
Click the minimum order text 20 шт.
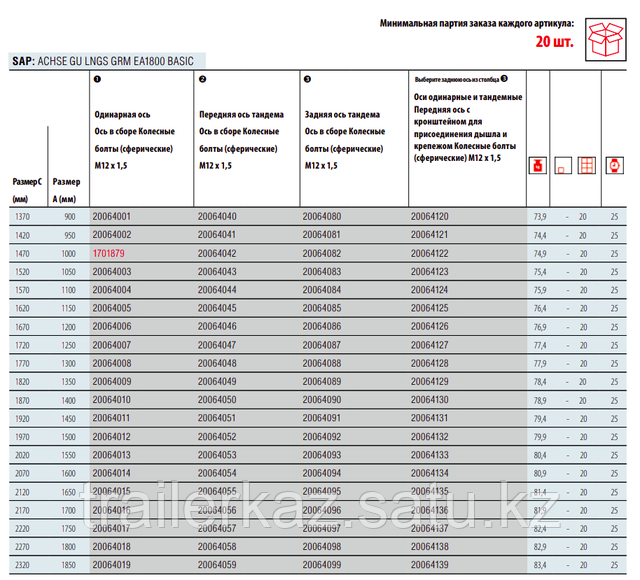pos(554,42)
